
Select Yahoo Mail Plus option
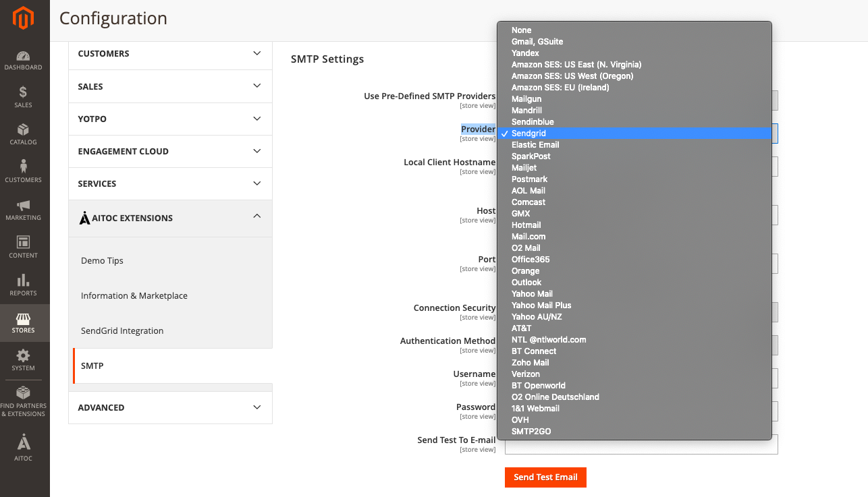pyautogui.click(x=634, y=305)
